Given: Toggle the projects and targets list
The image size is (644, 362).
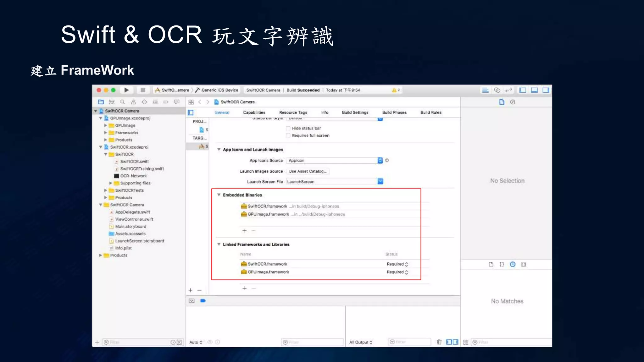Looking at the screenshot, I should [191, 112].
